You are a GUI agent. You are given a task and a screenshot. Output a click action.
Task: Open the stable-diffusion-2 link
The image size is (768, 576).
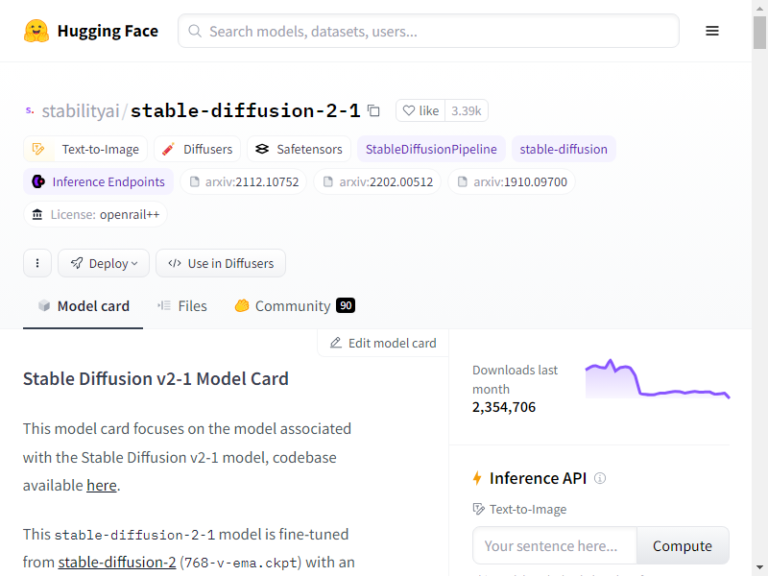(117, 562)
